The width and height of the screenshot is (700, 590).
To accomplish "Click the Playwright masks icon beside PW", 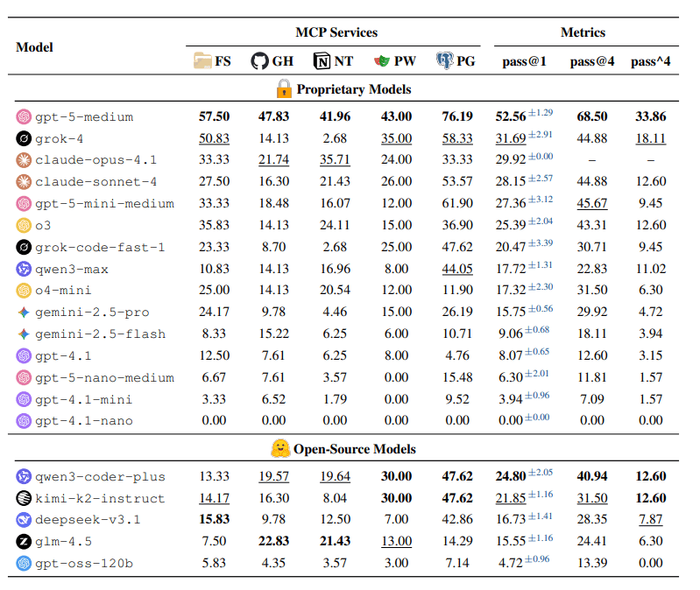I will [382, 60].
